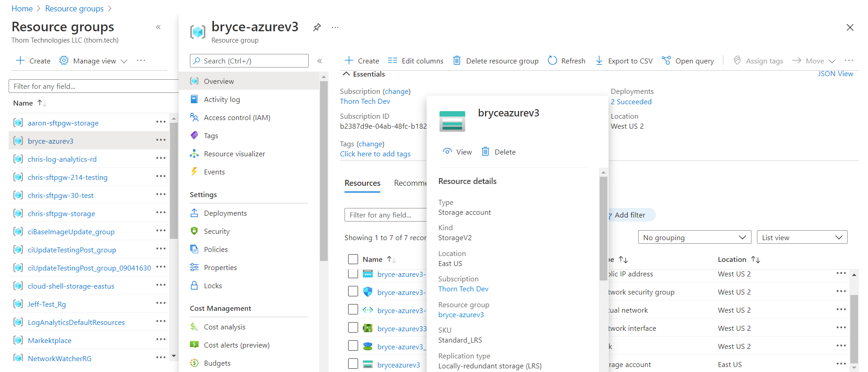Pin the bryce-azurev3 resource group
This screenshot has height=372, width=868.
(317, 27)
